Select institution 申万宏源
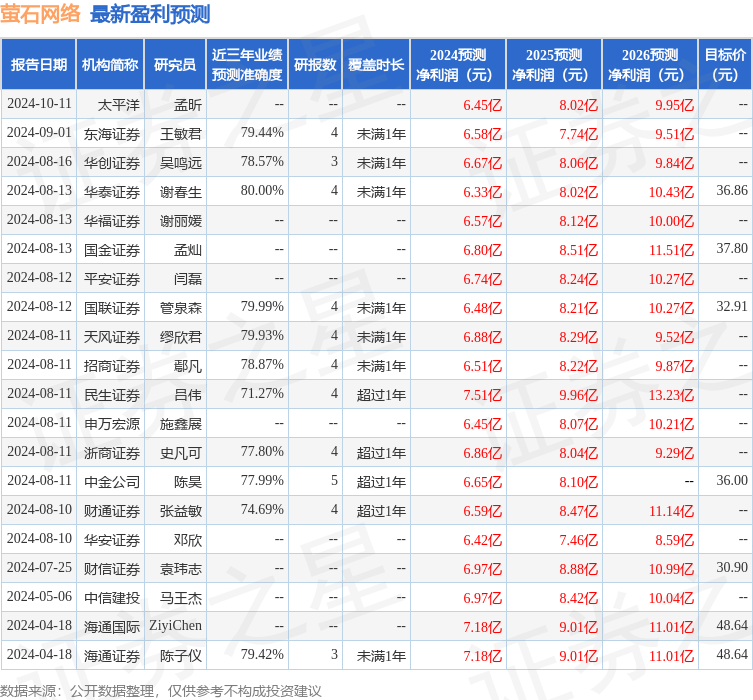This screenshot has height=700, width=753. coord(111,424)
